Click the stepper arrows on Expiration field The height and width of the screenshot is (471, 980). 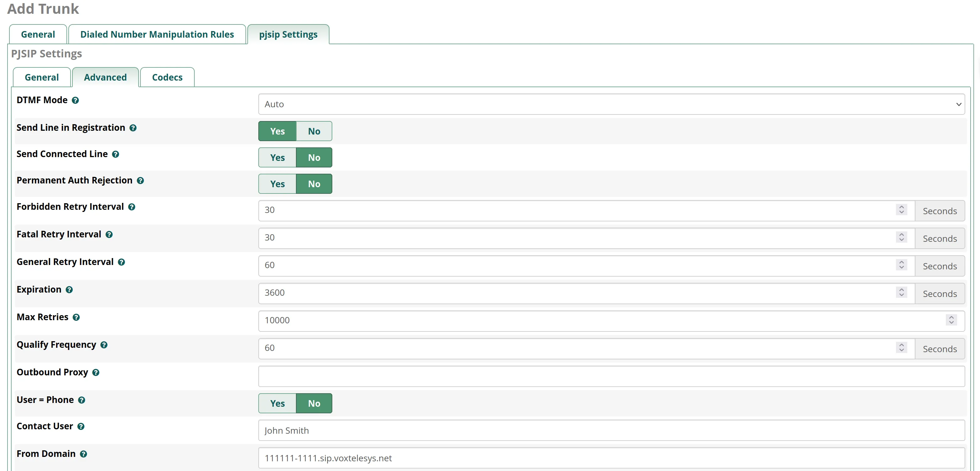tap(901, 293)
